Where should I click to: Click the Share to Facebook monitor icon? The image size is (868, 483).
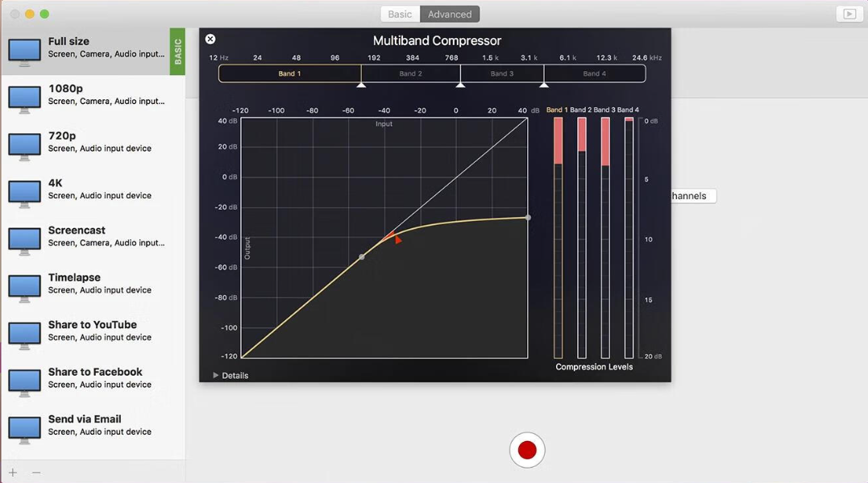pyautogui.click(x=24, y=383)
